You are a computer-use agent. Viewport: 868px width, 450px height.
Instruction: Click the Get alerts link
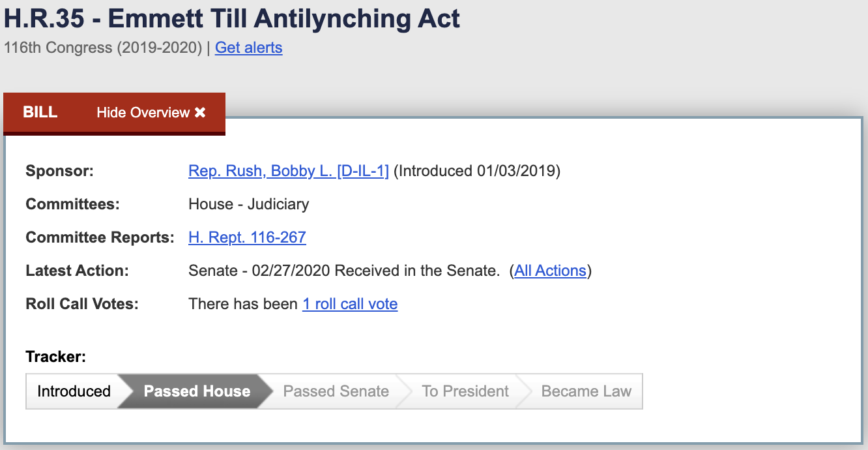pyautogui.click(x=248, y=48)
